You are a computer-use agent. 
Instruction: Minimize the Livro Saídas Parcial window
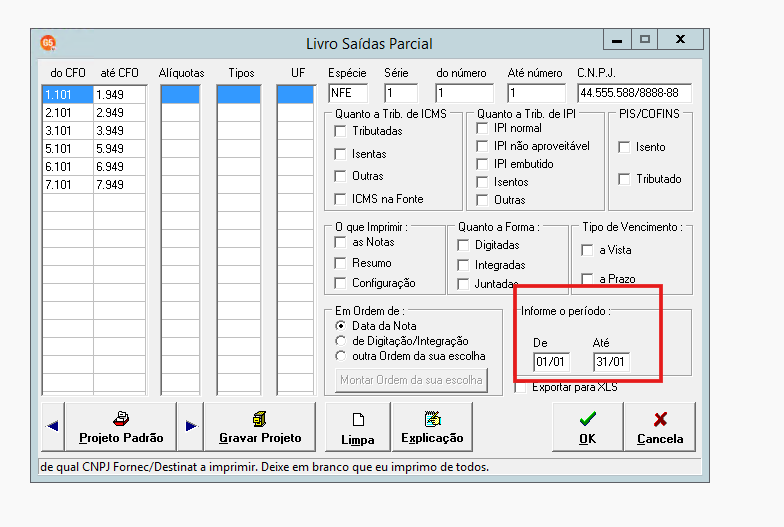tap(617, 40)
